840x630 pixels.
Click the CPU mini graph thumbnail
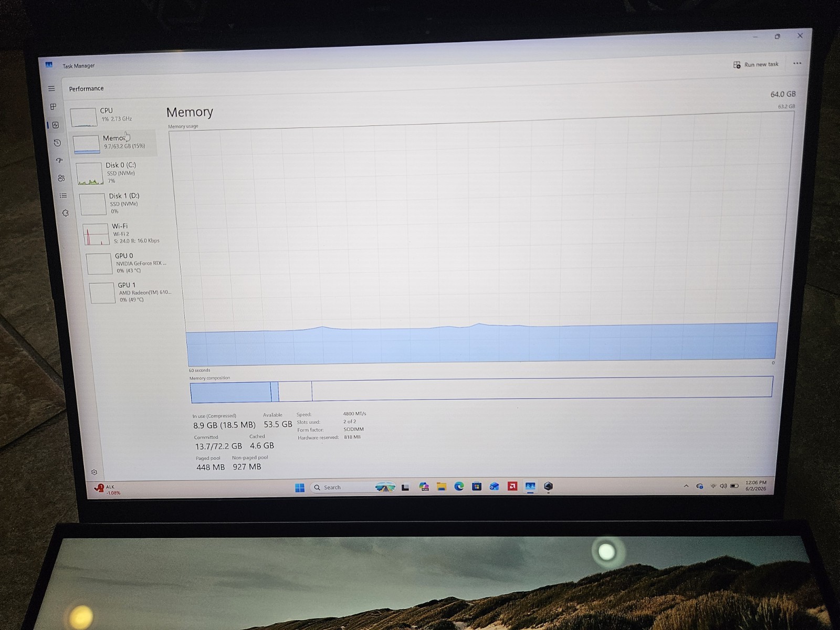83,117
